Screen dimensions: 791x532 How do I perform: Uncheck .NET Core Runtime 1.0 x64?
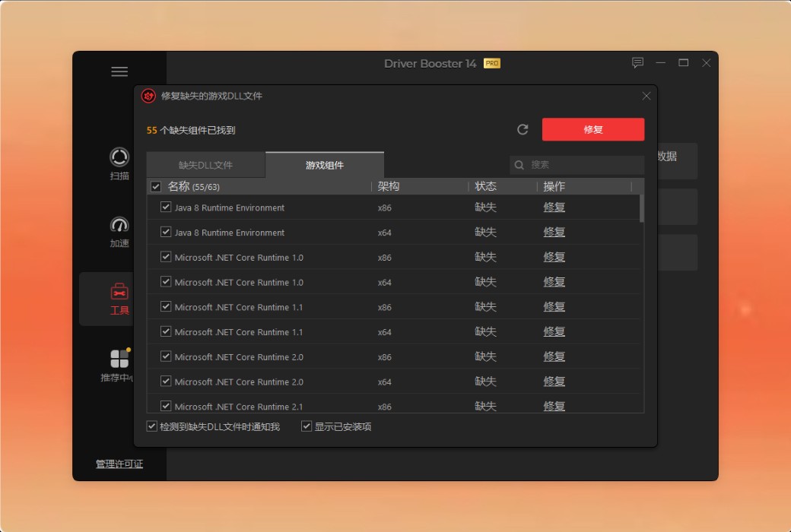click(166, 281)
